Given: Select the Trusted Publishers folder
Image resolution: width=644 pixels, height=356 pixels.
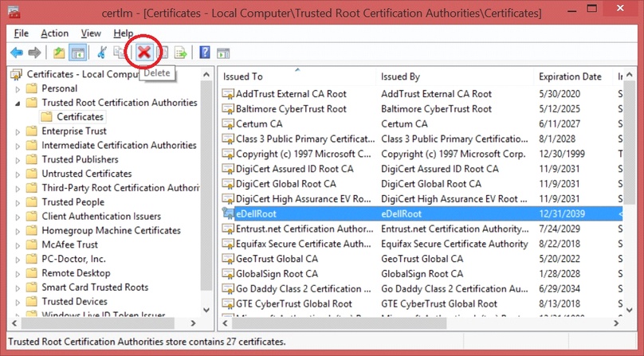Looking at the screenshot, I should point(79,159).
